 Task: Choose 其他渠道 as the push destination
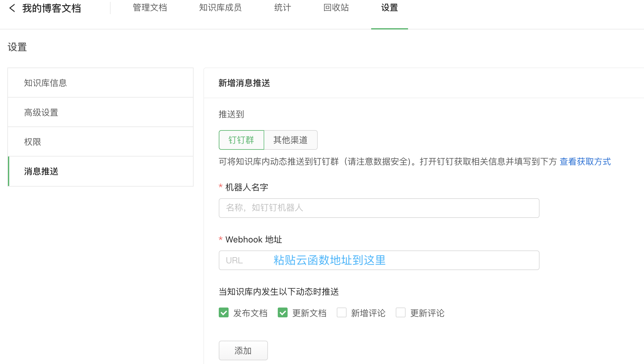coord(290,140)
